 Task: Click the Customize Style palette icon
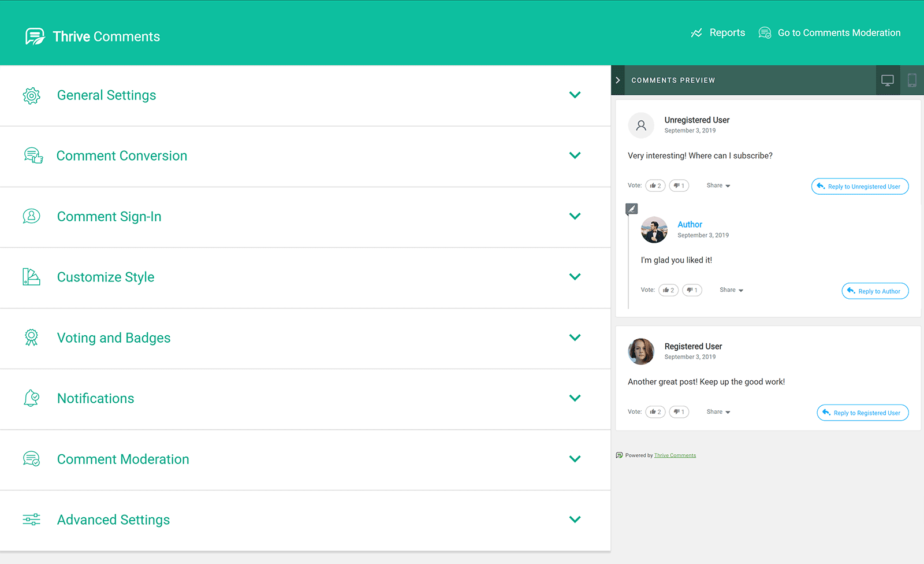point(31,277)
